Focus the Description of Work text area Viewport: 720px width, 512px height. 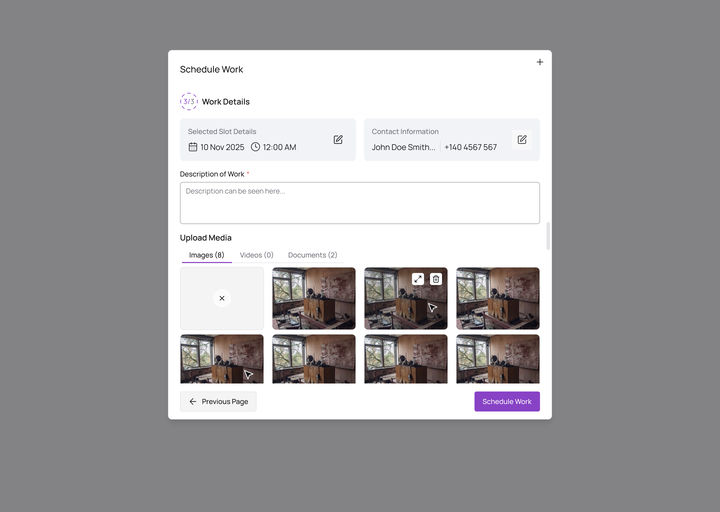(360, 203)
